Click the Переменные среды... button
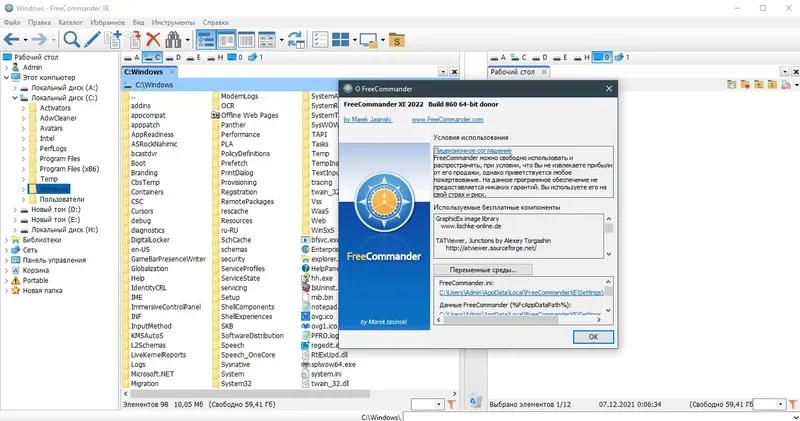The width and height of the screenshot is (800, 421). [483, 269]
